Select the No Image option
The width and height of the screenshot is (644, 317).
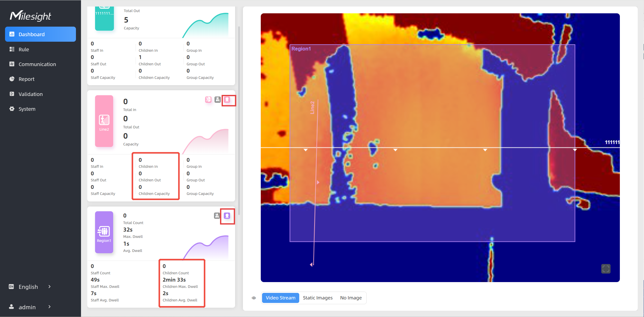351,298
